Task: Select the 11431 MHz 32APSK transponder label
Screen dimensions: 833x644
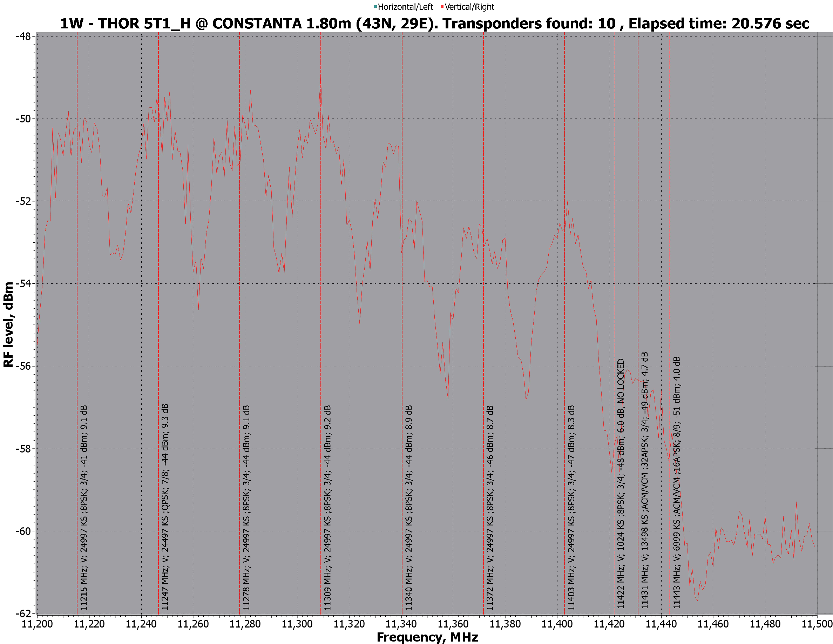Action: (x=644, y=480)
